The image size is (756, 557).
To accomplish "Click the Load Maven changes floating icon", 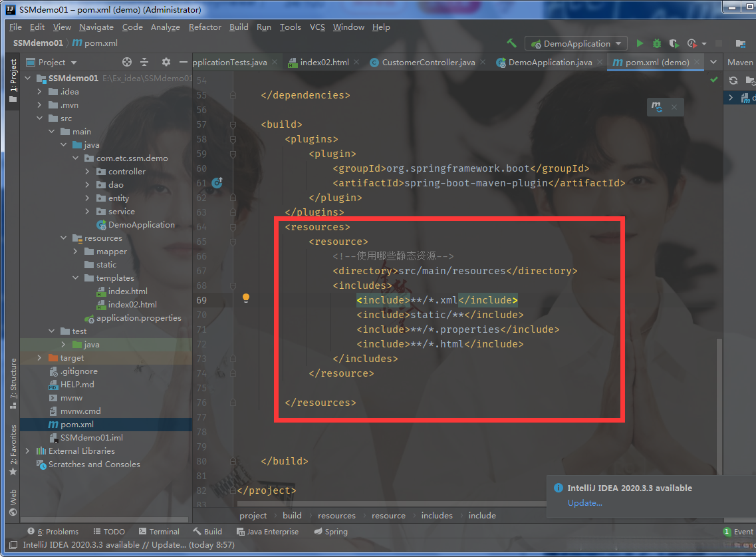I will click(x=657, y=106).
